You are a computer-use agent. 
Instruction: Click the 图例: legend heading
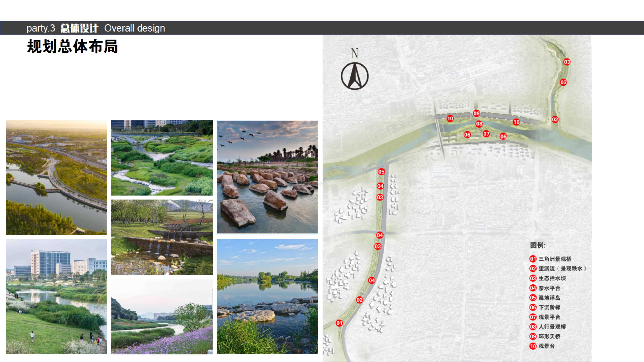coord(538,245)
